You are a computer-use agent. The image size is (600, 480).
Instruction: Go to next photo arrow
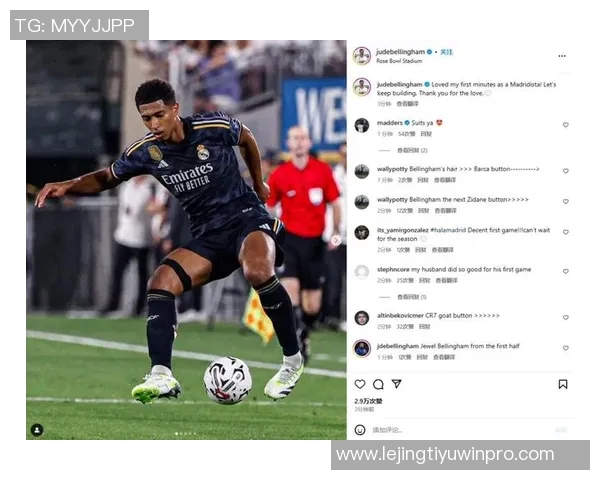336,240
